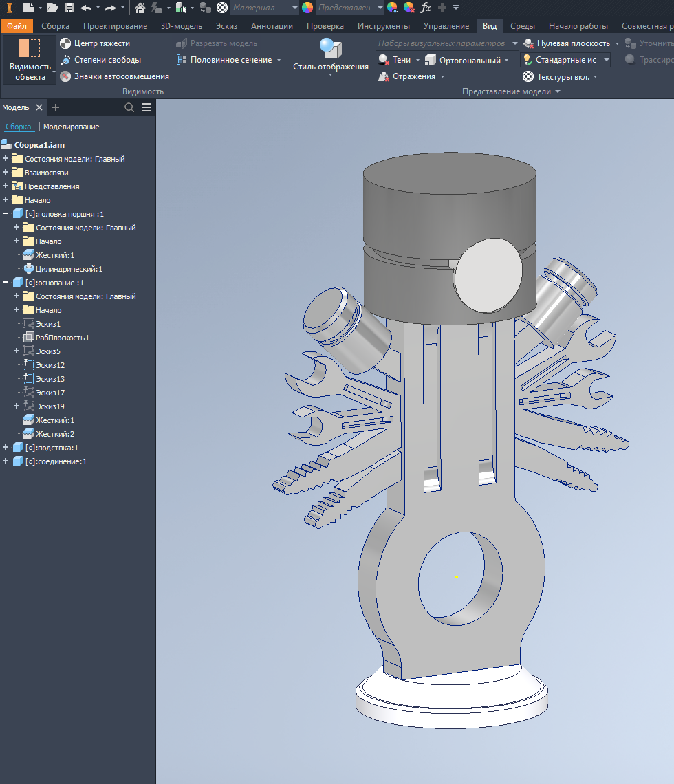This screenshot has height=784, width=674.
Task: Click the Сборка link in the model browser
Action: click(x=18, y=127)
